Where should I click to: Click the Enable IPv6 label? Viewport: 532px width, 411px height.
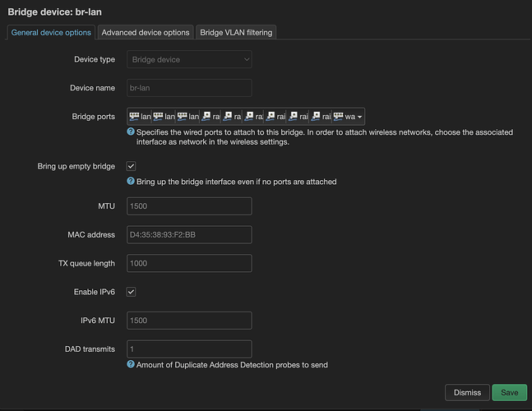(x=95, y=292)
